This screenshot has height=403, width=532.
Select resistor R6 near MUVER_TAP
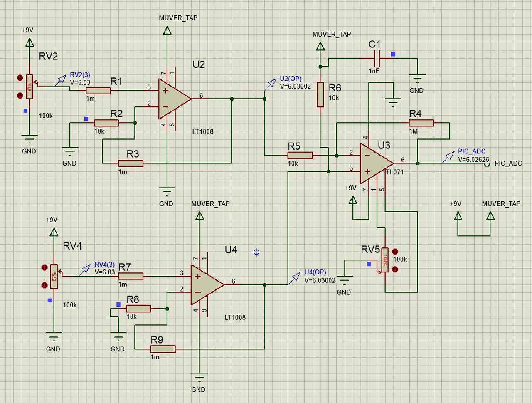(320, 94)
